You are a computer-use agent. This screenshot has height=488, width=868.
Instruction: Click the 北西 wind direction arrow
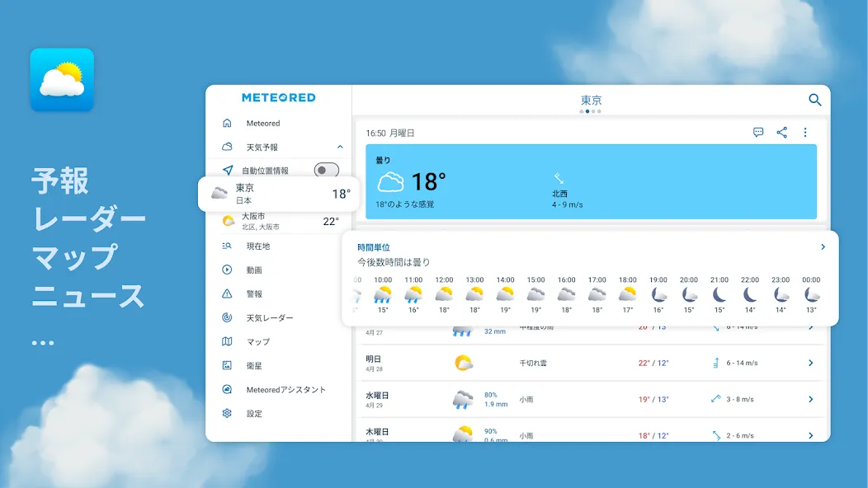[x=559, y=178]
